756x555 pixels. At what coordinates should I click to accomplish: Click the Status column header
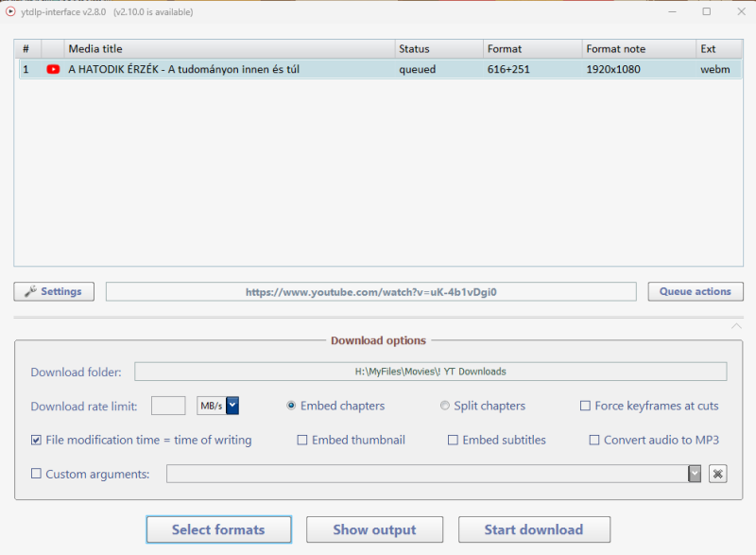439,49
